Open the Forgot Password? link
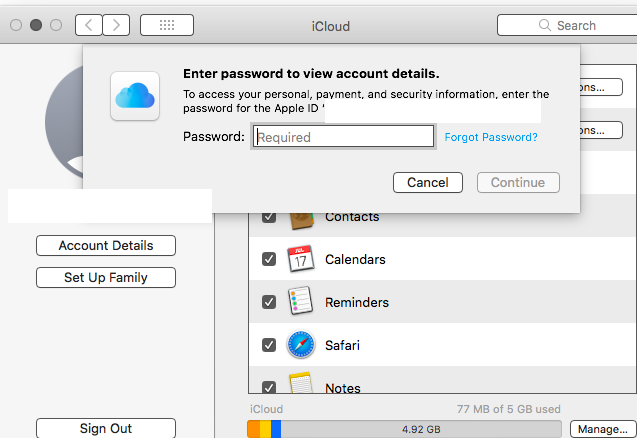 [491, 137]
